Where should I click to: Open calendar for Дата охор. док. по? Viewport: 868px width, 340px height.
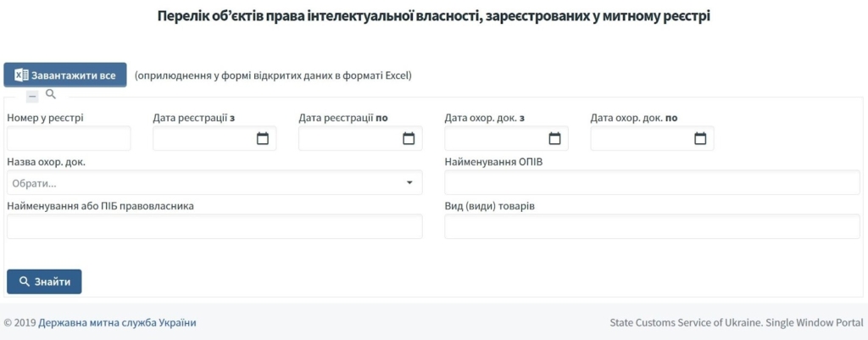click(700, 138)
